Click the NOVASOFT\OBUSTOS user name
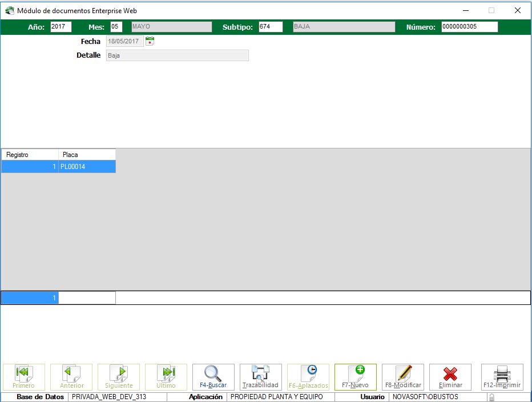This screenshot has height=402, width=532. click(x=425, y=397)
